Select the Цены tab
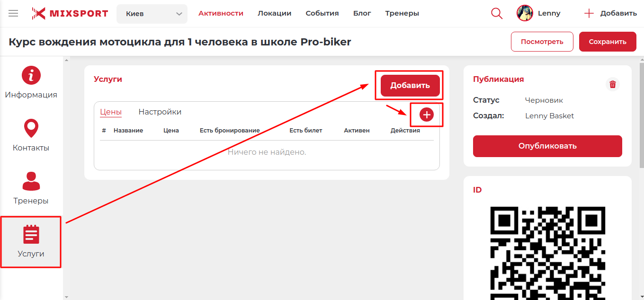The height and width of the screenshot is (300, 644). coord(111,112)
